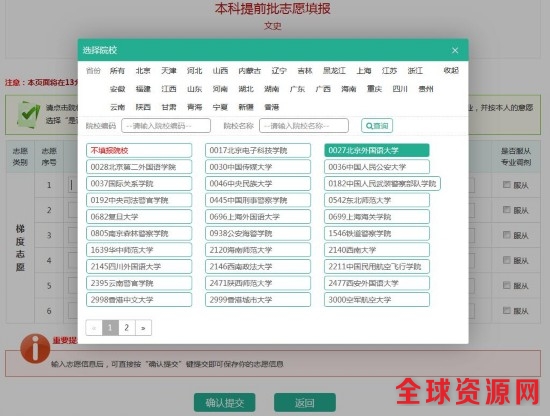Go to next page with » arrow
Viewport: 550px width, 416px height.
143,328
